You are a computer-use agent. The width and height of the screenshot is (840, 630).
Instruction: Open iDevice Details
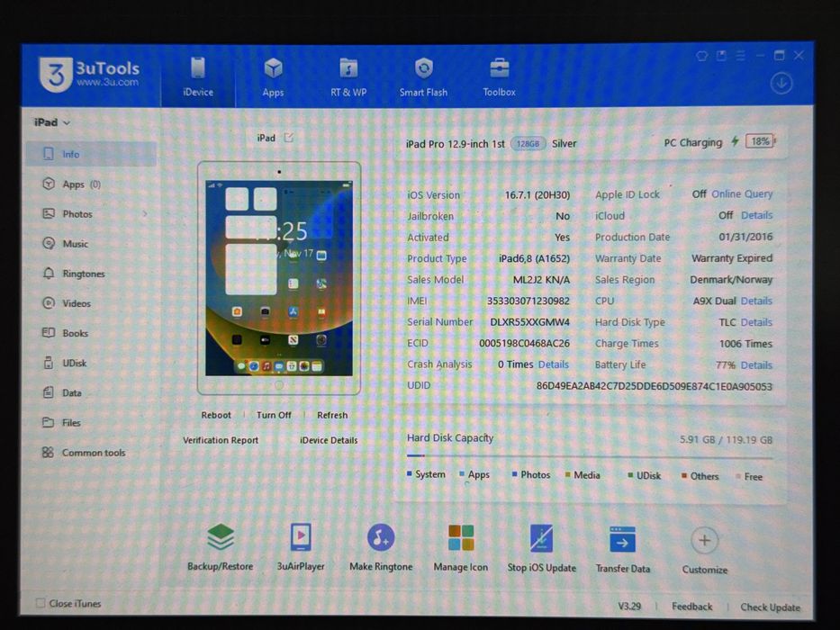coord(329,440)
